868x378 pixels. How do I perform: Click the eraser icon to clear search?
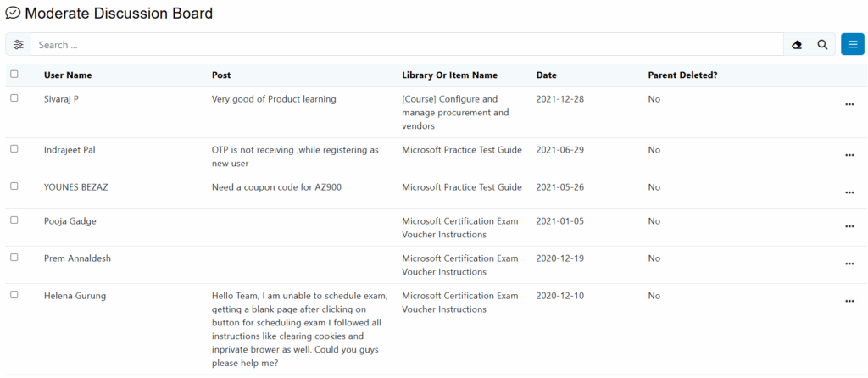[797, 45]
